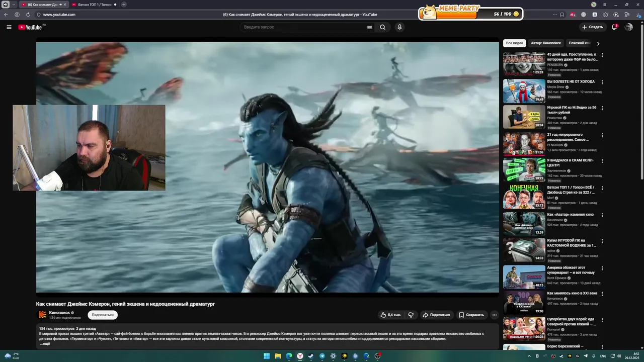Open options for 'Как менялось кино в XXI веке'
The image size is (644, 362).
click(602, 294)
